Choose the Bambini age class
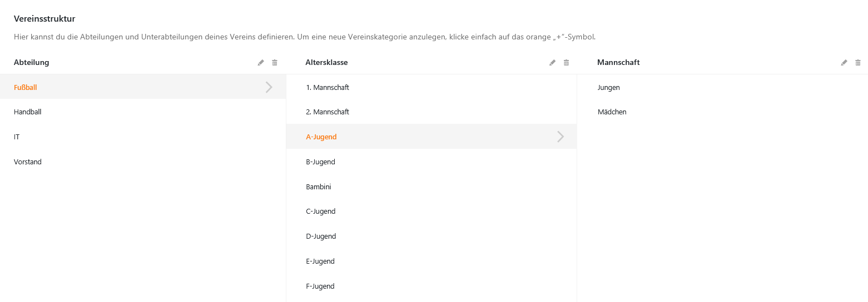Screen dimensions: 868x302 pyautogui.click(x=431, y=187)
